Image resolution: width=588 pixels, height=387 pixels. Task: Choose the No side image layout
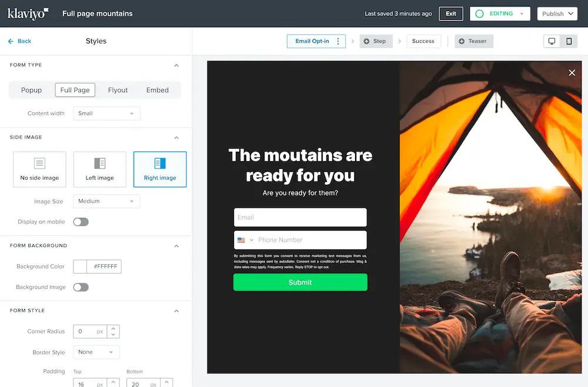point(39,169)
